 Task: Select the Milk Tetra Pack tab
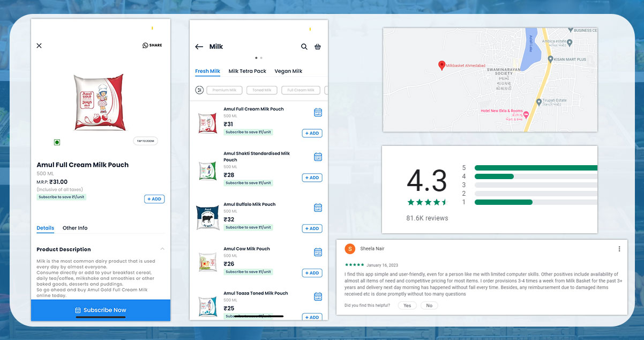coord(247,71)
